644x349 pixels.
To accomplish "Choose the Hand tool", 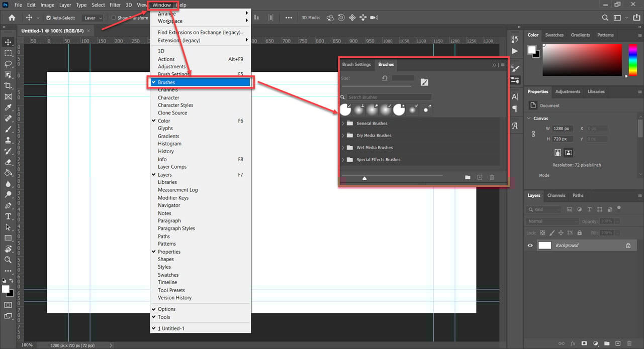I will (x=8, y=249).
